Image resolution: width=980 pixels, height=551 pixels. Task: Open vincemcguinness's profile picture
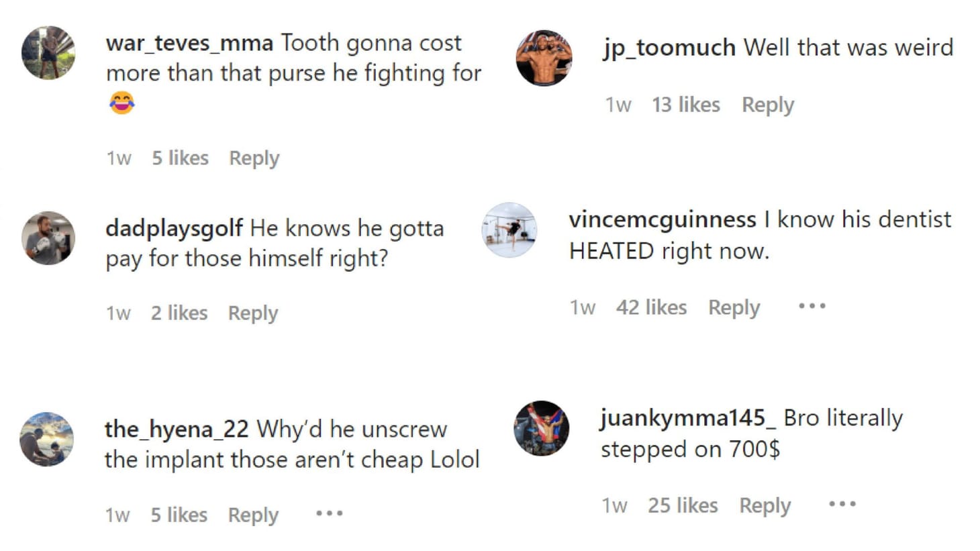510,231
